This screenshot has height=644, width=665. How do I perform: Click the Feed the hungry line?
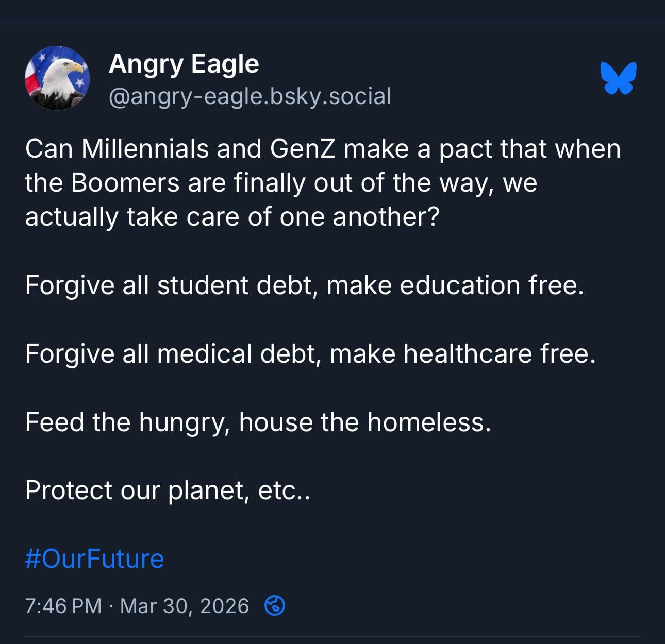coord(258,422)
